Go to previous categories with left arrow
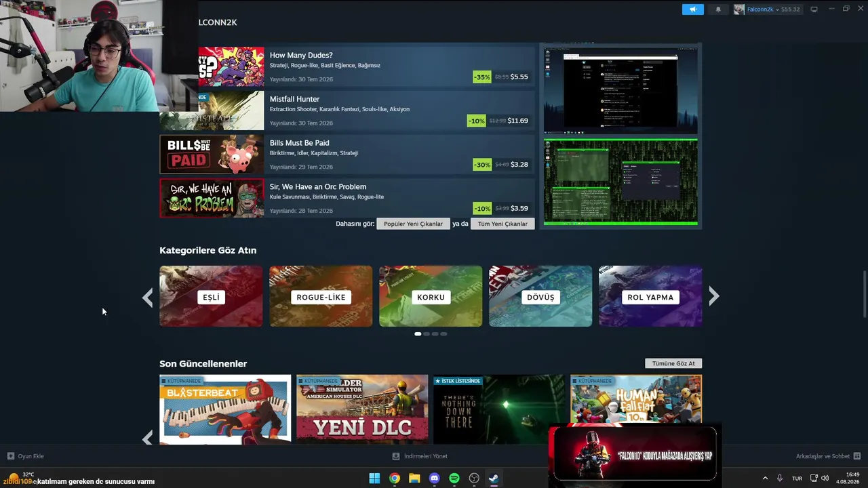Viewport: 868px width, 488px height. (x=147, y=296)
